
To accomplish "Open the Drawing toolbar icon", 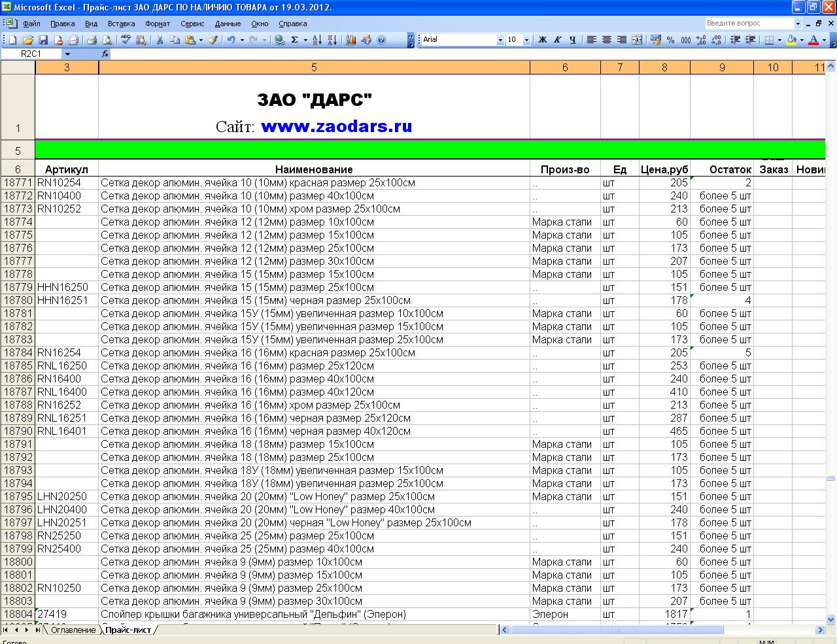I will point(366,40).
